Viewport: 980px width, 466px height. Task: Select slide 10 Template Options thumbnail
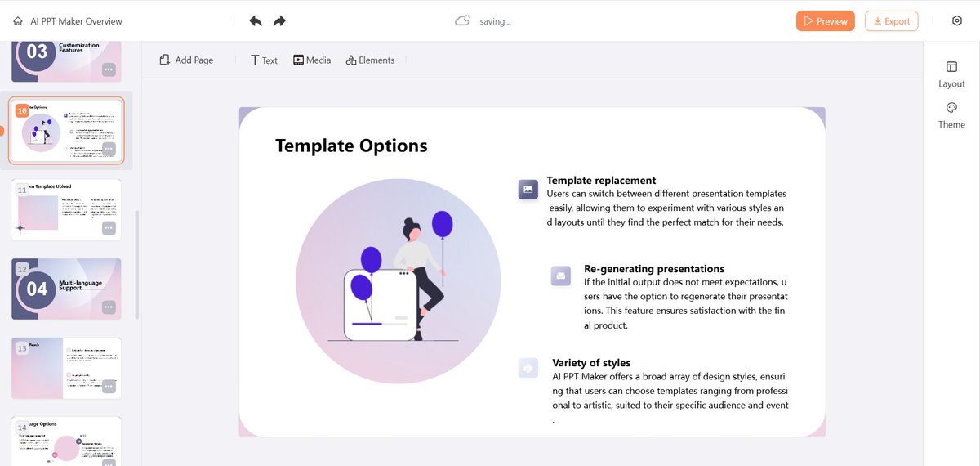coord(66,131)
